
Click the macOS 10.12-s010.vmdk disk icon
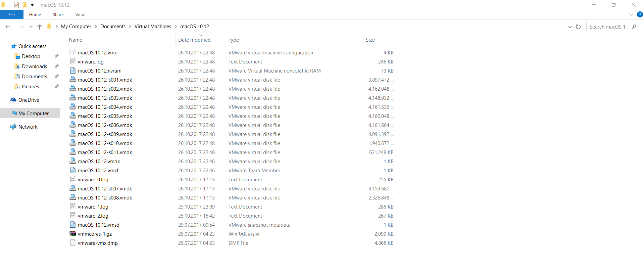click(73, 143)
